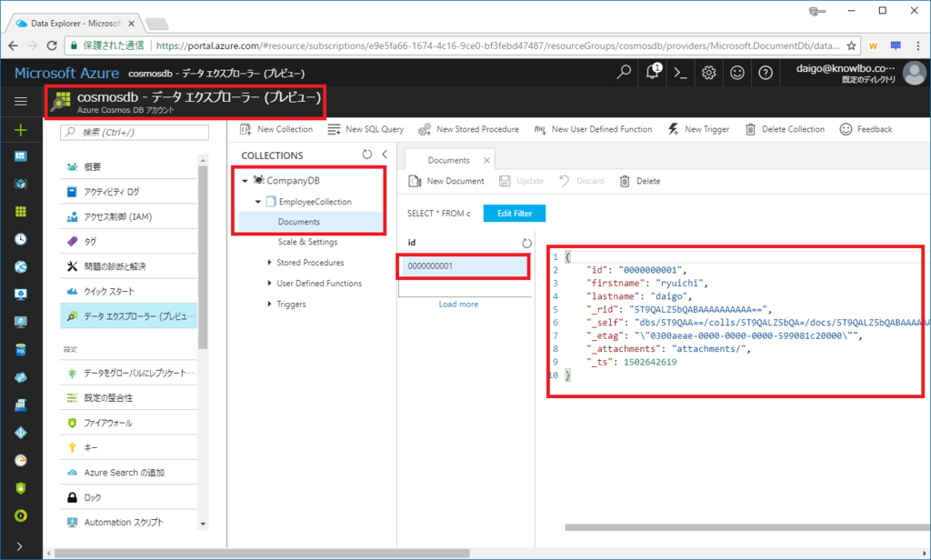The image size is (931, 560).
Task: Click Feedback in the explorer toolbar
Action: click(866, 129)
